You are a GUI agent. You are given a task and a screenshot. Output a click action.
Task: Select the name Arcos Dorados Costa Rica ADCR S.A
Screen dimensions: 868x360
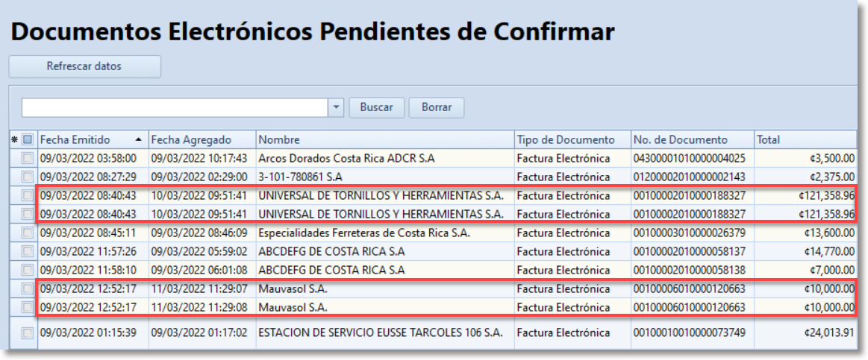tap(346, 159)
